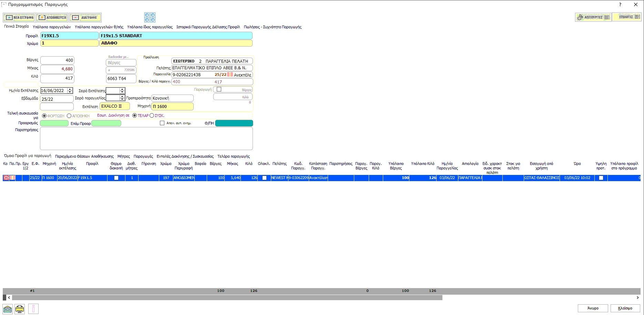This screenshot has height=315, width=644.
Task: Save with the ΑΠΟΘΗΚΕΥΣΗ toolbar button
Action: click(52, 17)
